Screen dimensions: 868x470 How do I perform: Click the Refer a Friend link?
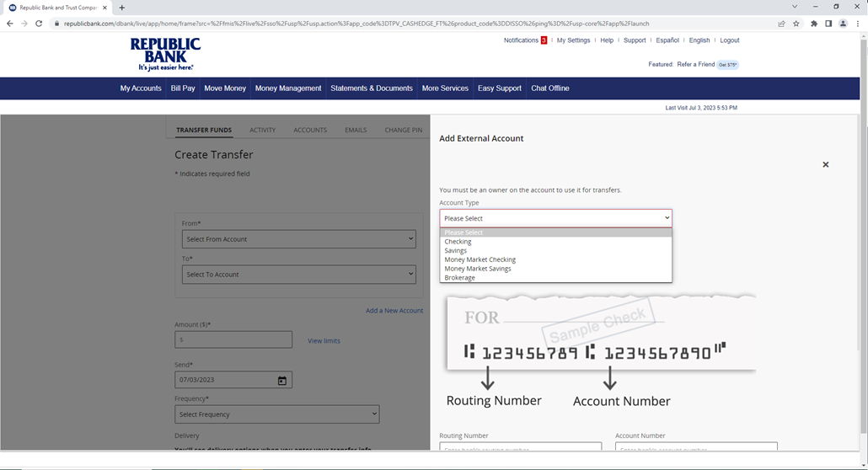tap(696, 65)
